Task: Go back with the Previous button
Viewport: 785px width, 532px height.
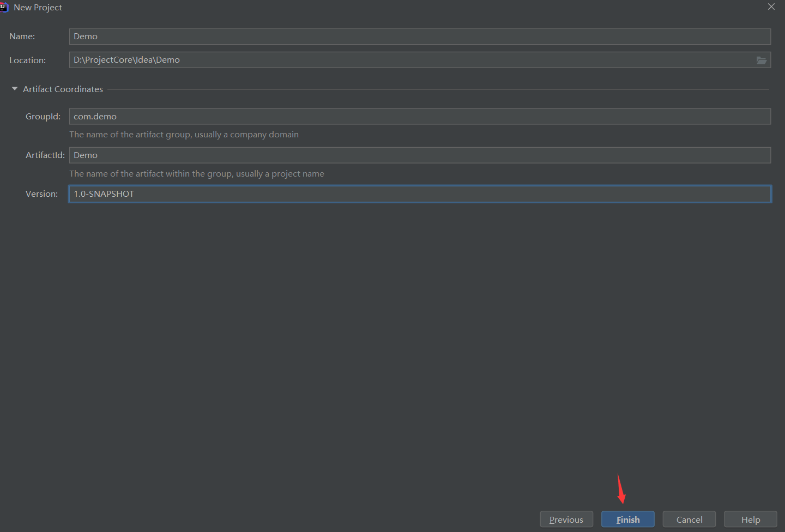Action: click(x=566, y=519)
